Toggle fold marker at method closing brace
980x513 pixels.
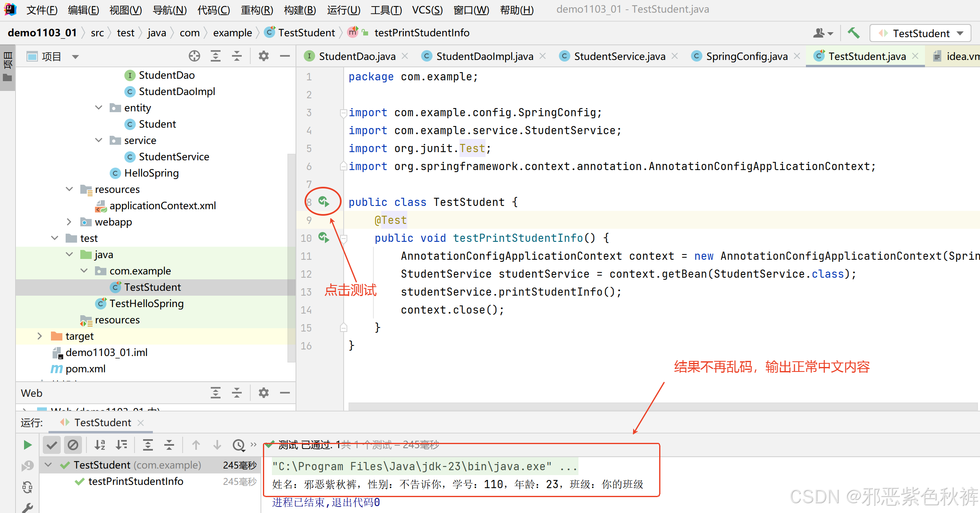click(344, 327)
